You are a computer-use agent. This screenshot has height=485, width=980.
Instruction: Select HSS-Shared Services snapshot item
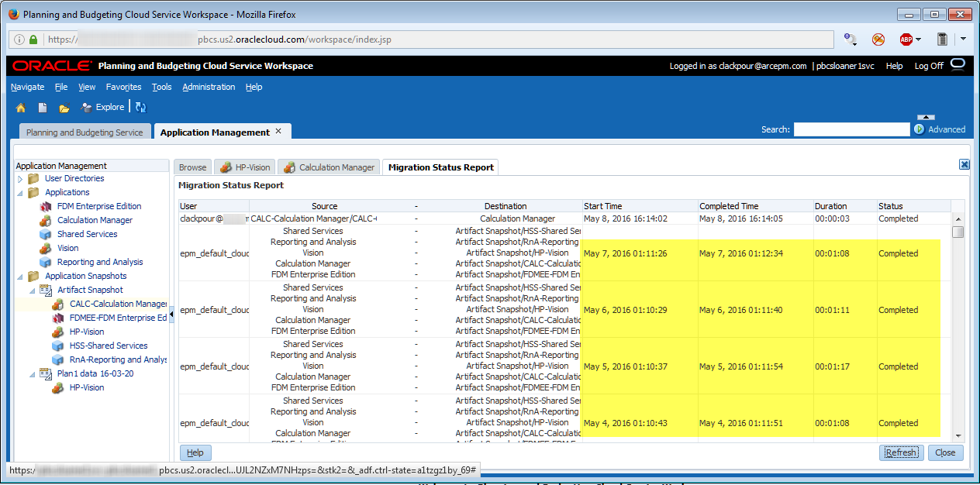pos(109,346)
